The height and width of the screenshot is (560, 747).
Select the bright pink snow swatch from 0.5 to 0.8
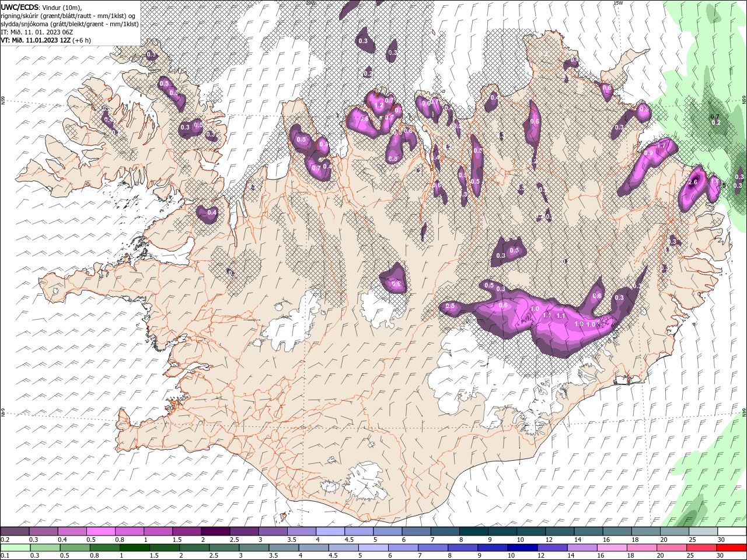[x=100, y=531]
